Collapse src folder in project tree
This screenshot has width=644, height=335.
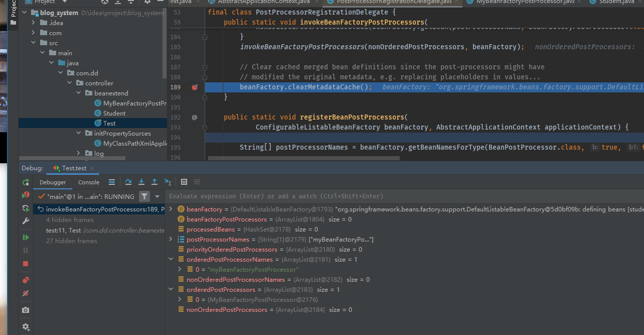33,43
